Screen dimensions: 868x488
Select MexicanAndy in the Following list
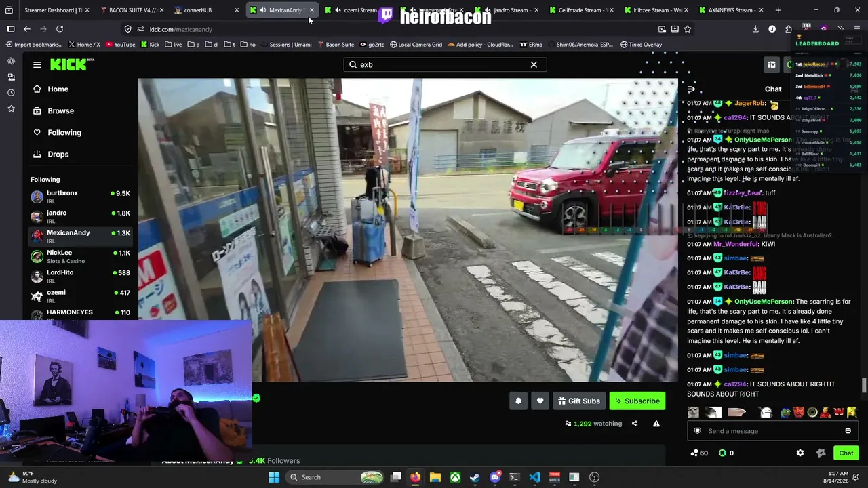click(81, 237)
